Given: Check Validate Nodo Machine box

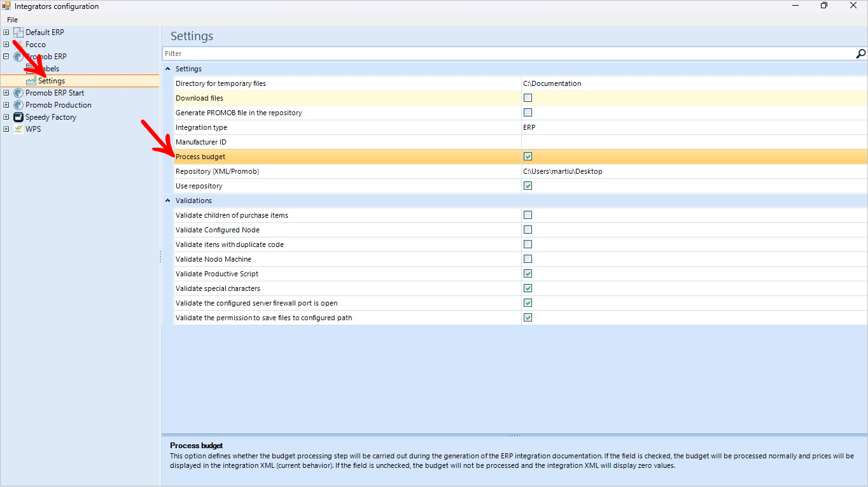Looking at the screenshot, I should 528,259.
